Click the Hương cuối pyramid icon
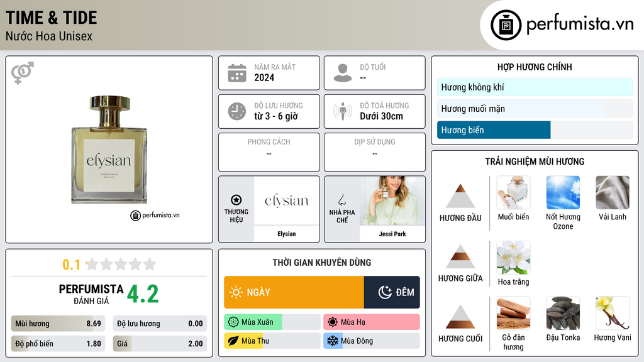The width and height of the screenshot is (644, 362). [x=460, y=317]
